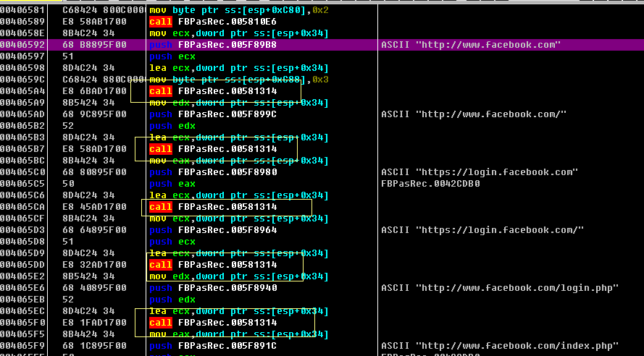Select the highlighted address 00406592
The width and height of the screenshot is (644, 356).
22,45
